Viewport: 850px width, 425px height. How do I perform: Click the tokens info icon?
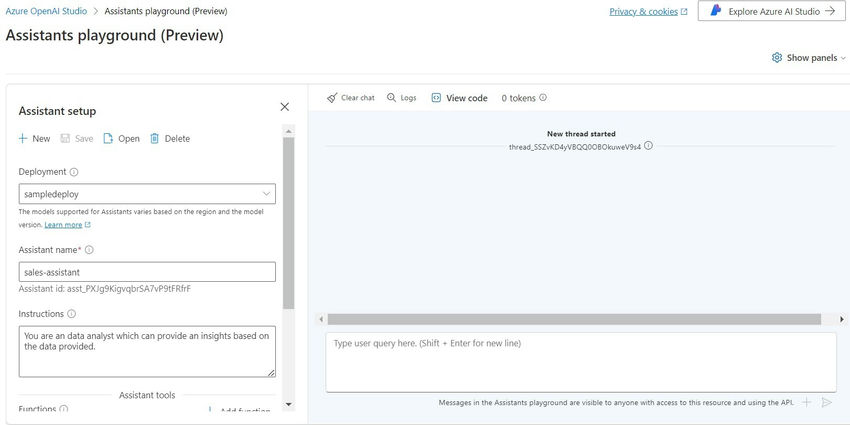543,98
